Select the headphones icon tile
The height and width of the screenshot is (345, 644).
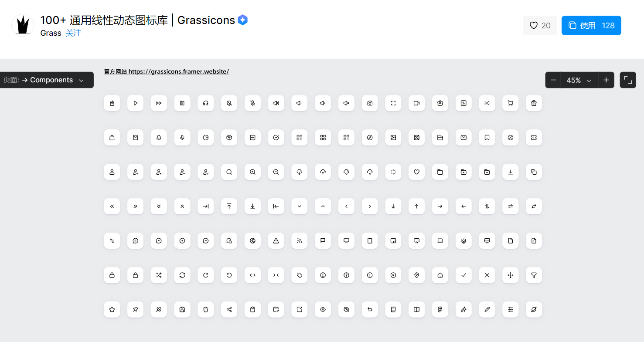coord(206,103)
